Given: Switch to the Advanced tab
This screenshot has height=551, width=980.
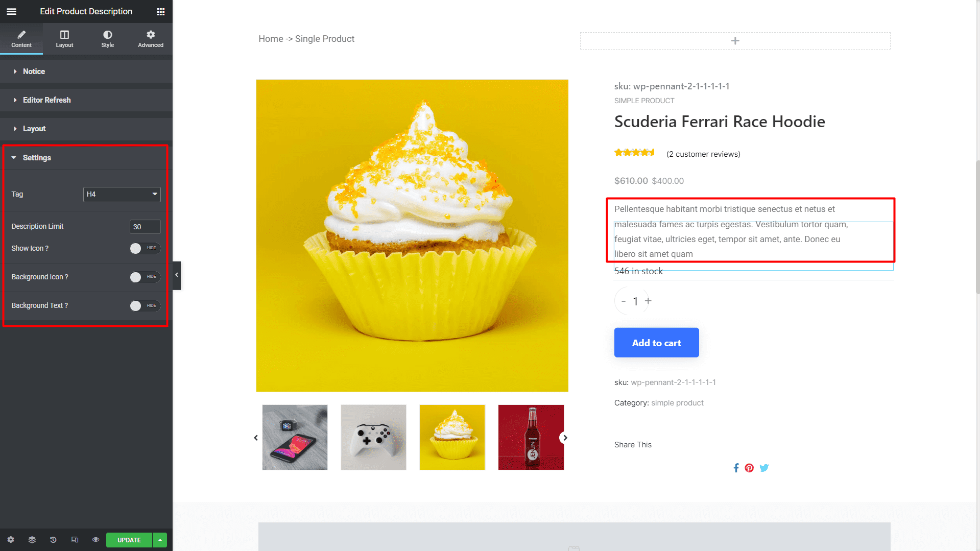Looking at the screenshot, I should coord(151,39).
